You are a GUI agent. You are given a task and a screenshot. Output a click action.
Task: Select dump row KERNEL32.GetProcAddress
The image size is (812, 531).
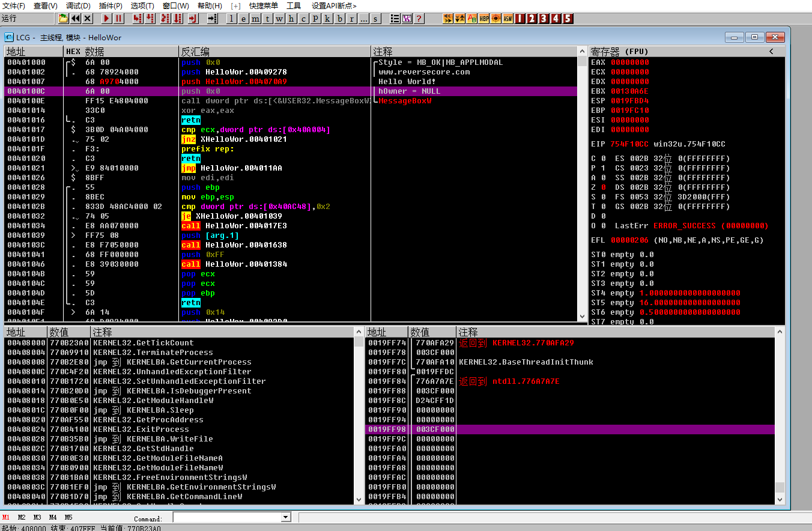180,420
